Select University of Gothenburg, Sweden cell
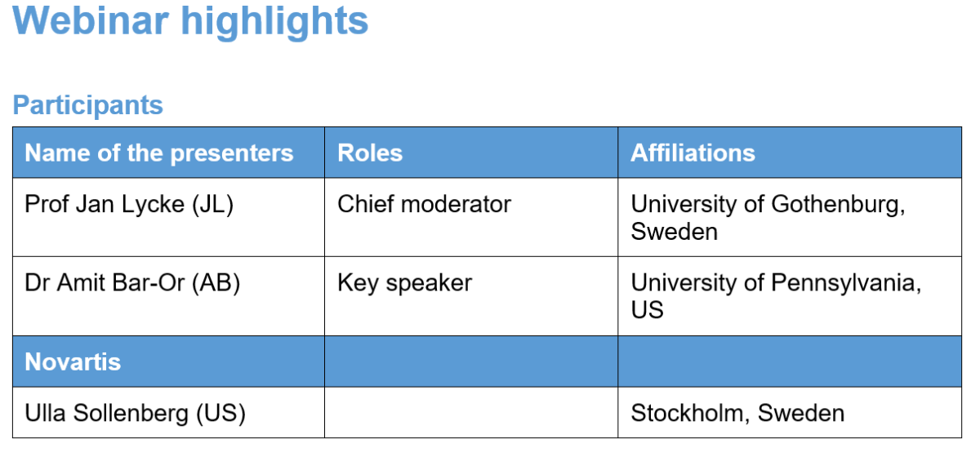This screenshot has height=461, width=980. 790,217
